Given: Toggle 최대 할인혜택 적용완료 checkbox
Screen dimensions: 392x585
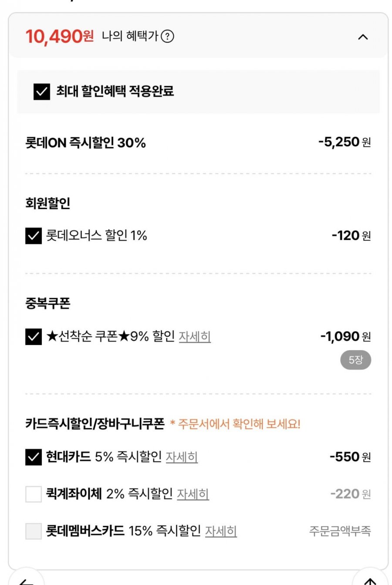Looking at the screenshot, I should (42, 91).
